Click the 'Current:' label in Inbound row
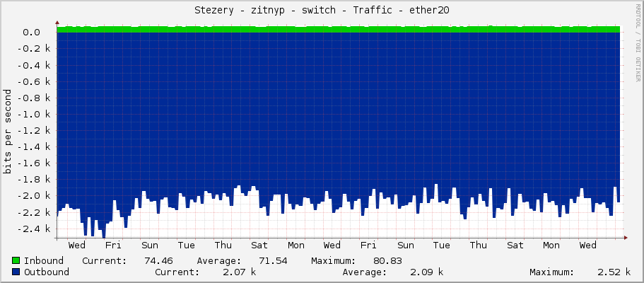644x283 pixels. coord(105,261)
